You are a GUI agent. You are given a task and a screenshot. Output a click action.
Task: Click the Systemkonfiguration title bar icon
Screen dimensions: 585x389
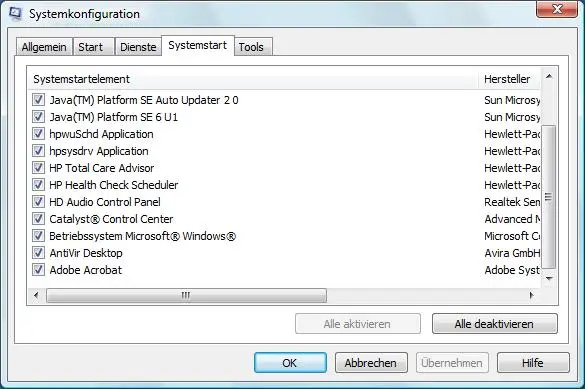(15, 13)
